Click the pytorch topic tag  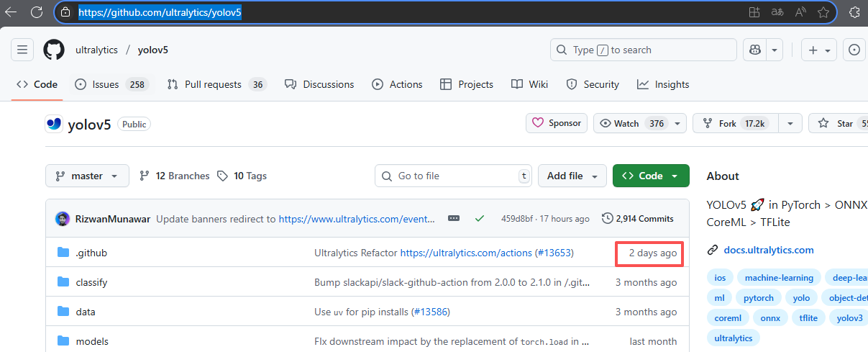click(x=759, y=297)
